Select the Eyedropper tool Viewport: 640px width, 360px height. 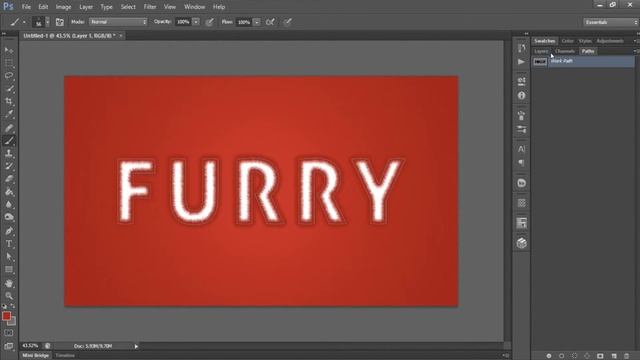[9, 114]
